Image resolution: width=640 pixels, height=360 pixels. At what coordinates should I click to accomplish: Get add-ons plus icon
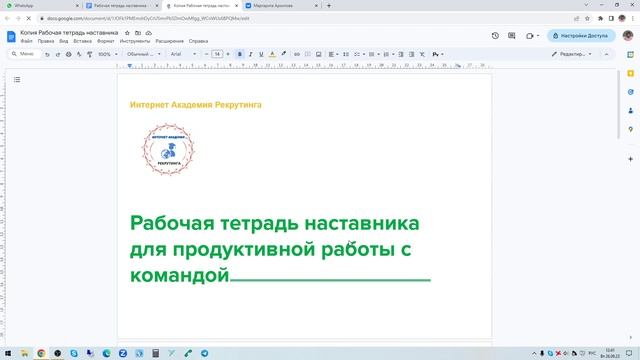point(631,159)
